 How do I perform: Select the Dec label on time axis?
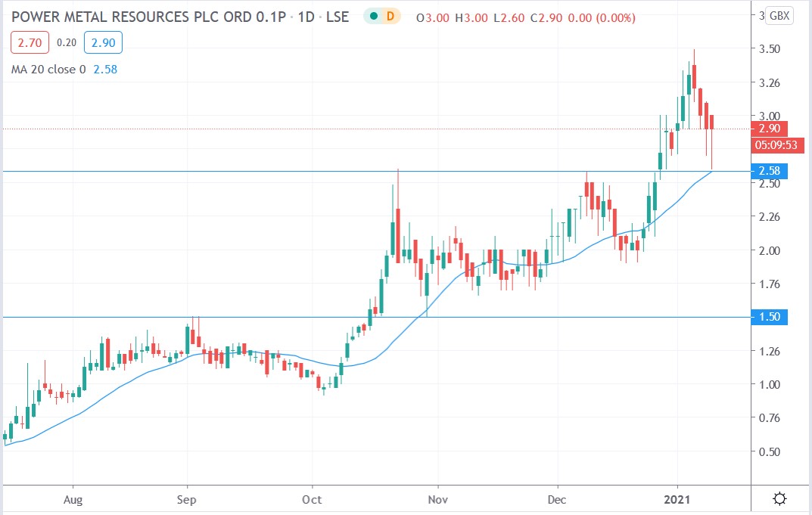point(558,500)
